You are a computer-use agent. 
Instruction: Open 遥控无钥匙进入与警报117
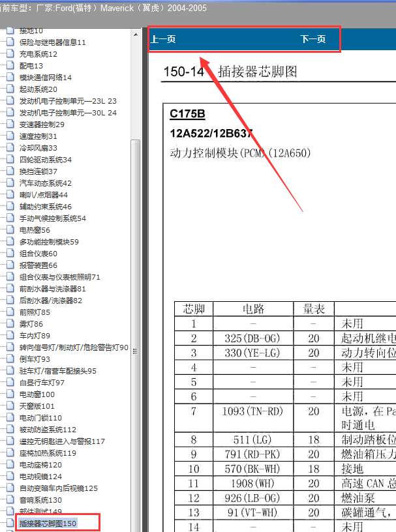pyautogui.click(x=62, y=441)
